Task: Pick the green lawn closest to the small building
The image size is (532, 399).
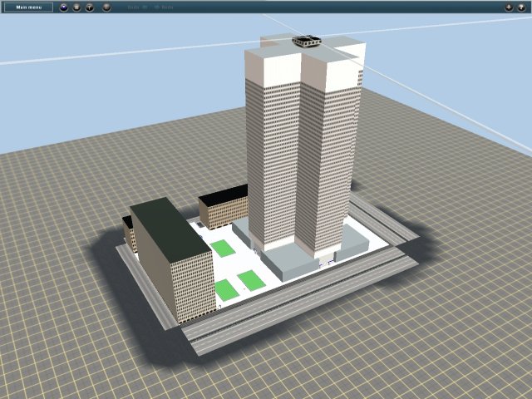Action: click(222, 248)
